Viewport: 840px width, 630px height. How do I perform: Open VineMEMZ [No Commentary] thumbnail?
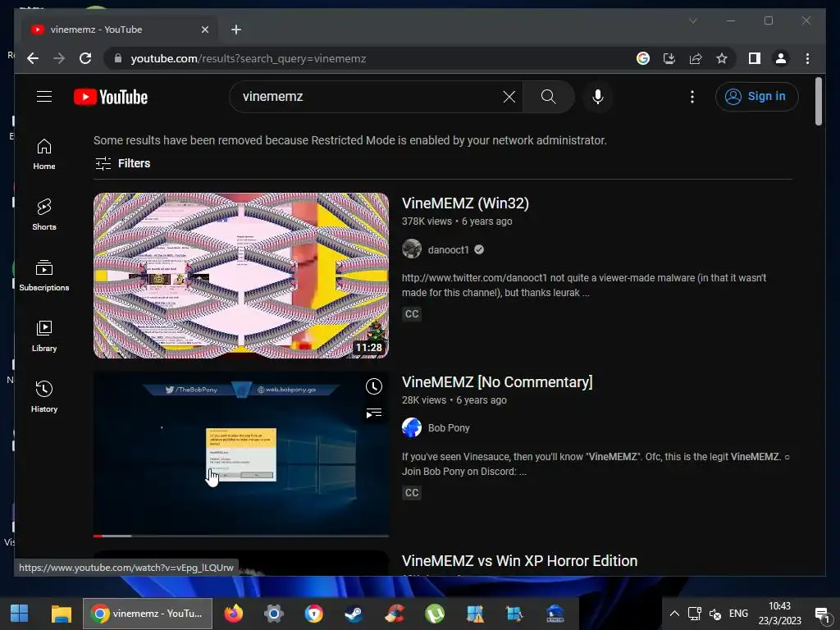point(241,454)
